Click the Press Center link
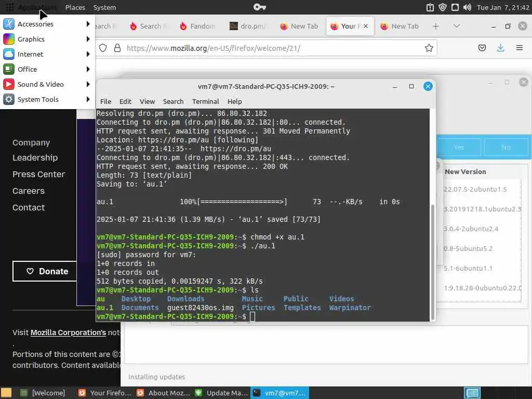This screenshot has height=399, width=532. click(38, 175)
